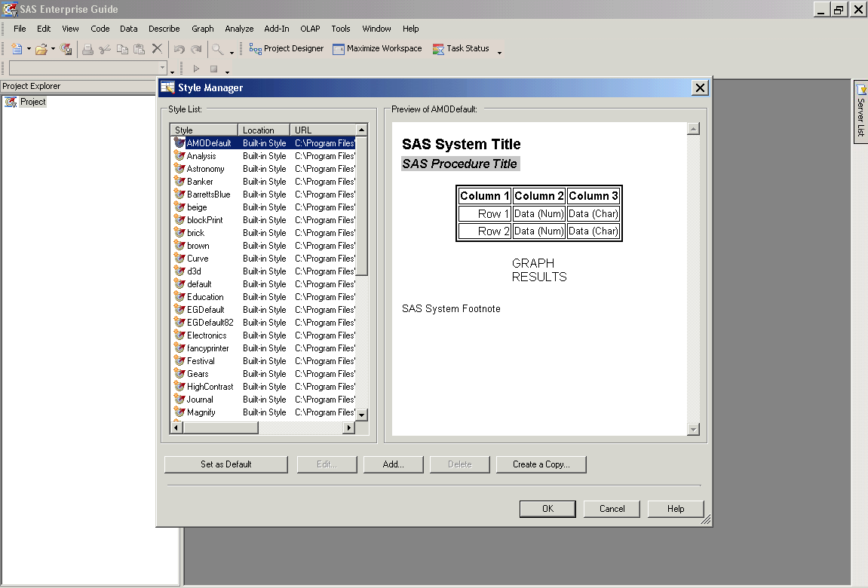Click Cancel in Style Manager
Viewport: 868px width, 588px height.
[612, 508]
